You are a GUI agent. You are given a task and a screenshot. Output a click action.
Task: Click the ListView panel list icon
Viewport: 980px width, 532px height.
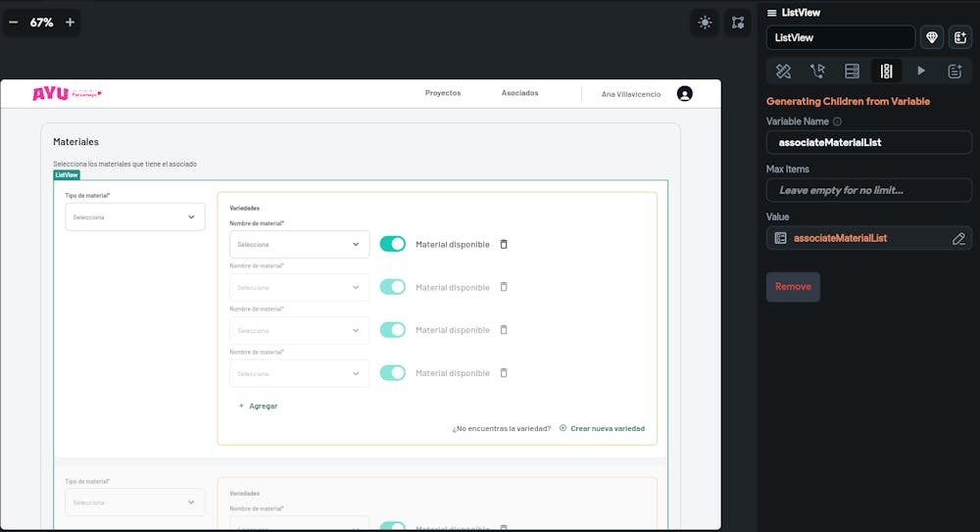(x=772, y=13)
